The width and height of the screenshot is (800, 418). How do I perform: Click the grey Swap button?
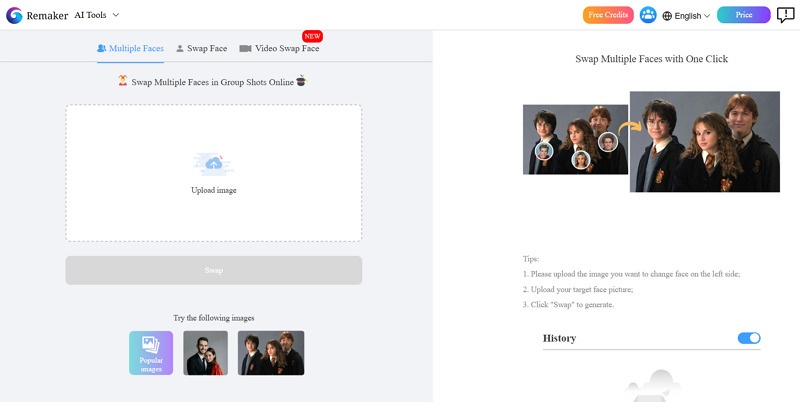point(214,271)
